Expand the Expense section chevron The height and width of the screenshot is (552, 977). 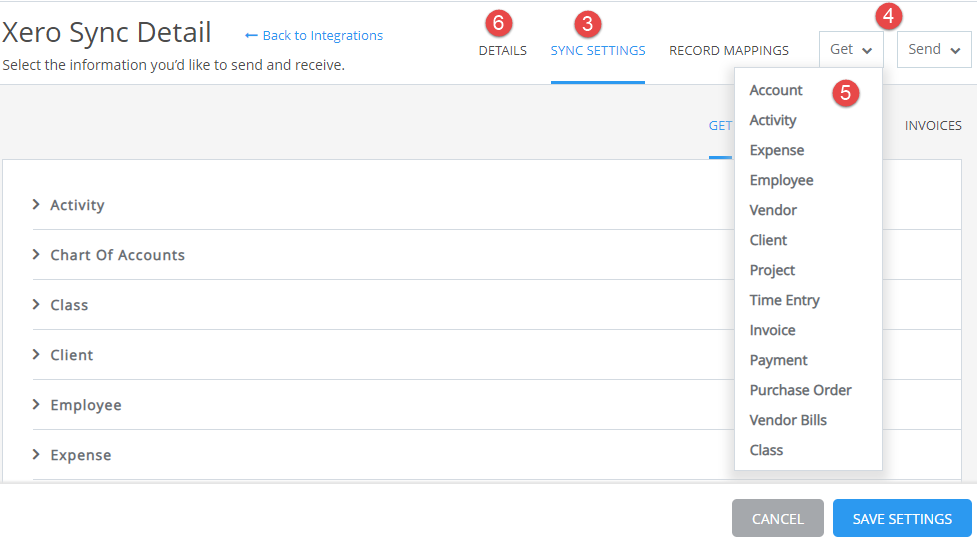coord(36,454)
